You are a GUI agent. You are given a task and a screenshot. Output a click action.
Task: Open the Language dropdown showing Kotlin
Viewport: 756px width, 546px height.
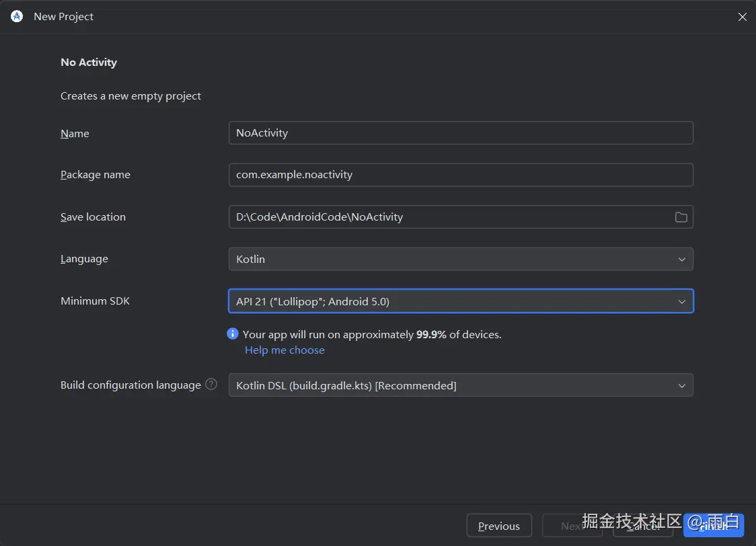(461, 260)
